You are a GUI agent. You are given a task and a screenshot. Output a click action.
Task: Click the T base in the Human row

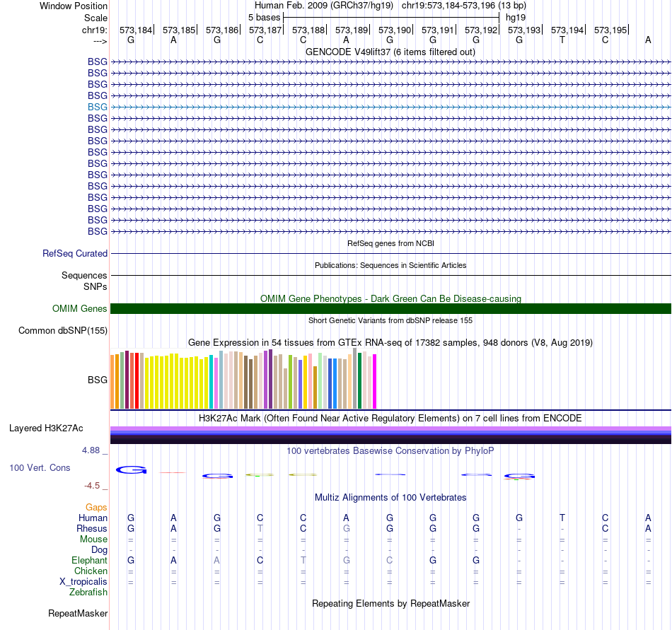tap(562, 518)
